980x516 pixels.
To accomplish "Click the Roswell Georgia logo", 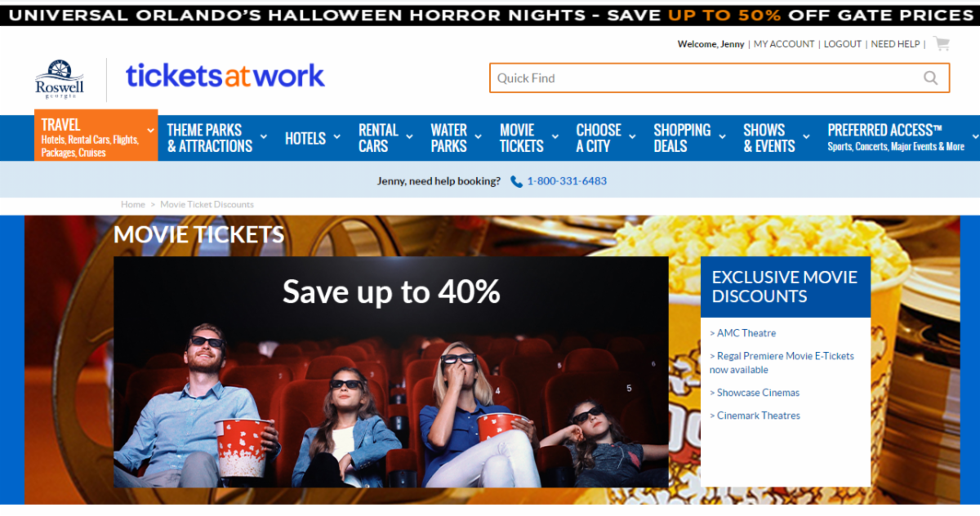I will click(60, 79).
